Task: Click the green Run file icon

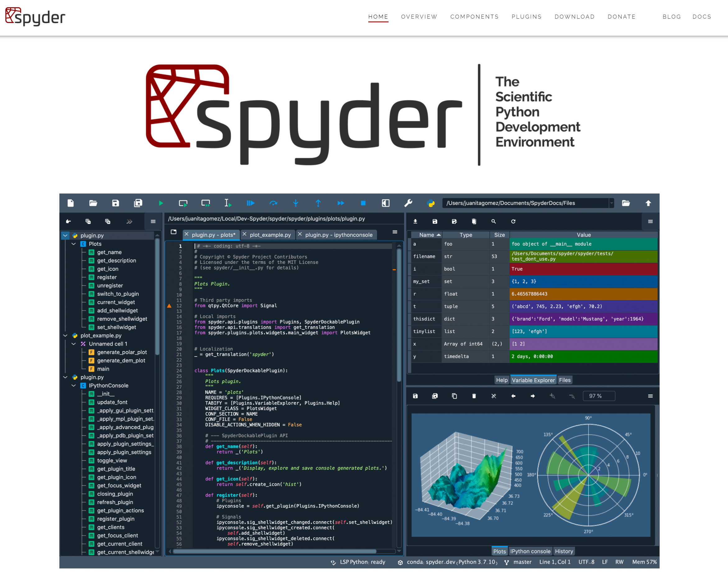Action: pyautogui.click(x=161, y=203)
